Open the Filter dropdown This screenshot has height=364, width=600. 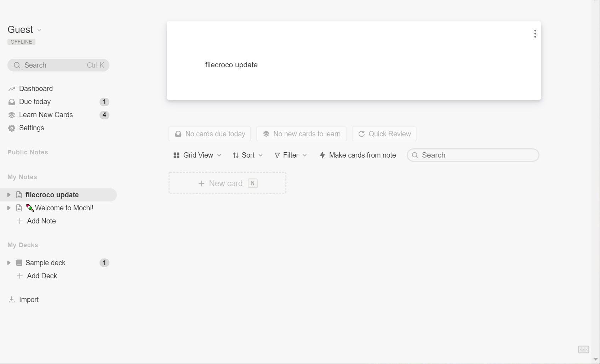coord(290,155)
